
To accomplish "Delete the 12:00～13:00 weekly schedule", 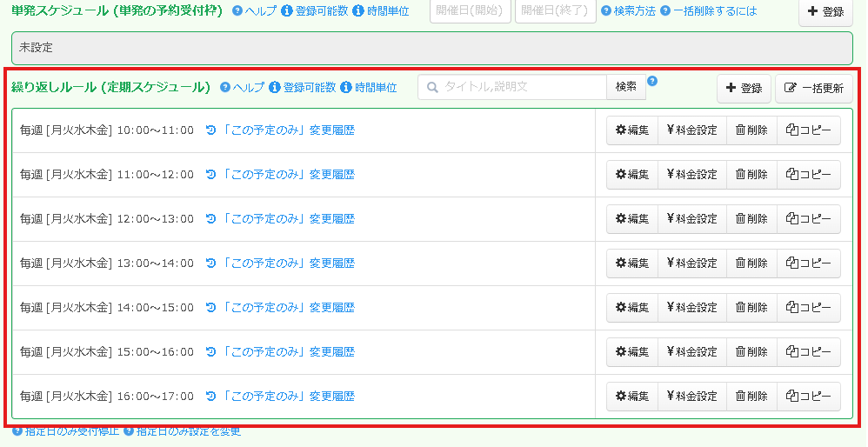I will pos(751,219).
